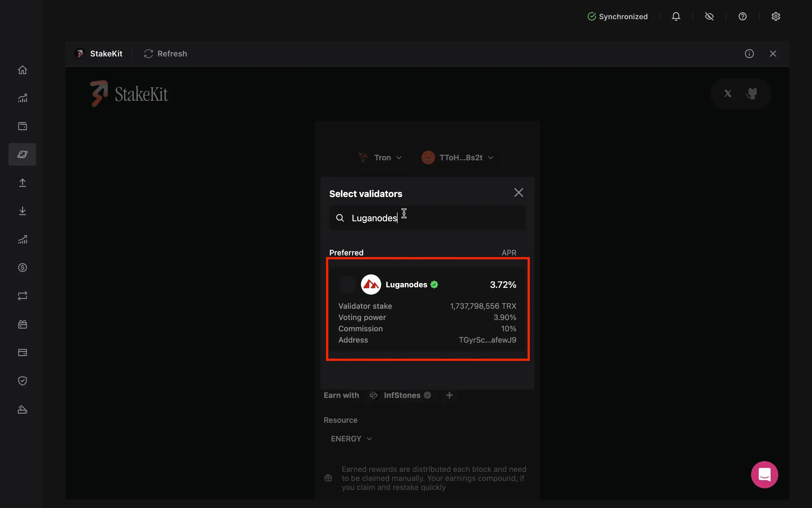Open Buy/Sell dollar coin sidebar icon
The height and width of the screenshot is (508, 812).
coord(23,268)
